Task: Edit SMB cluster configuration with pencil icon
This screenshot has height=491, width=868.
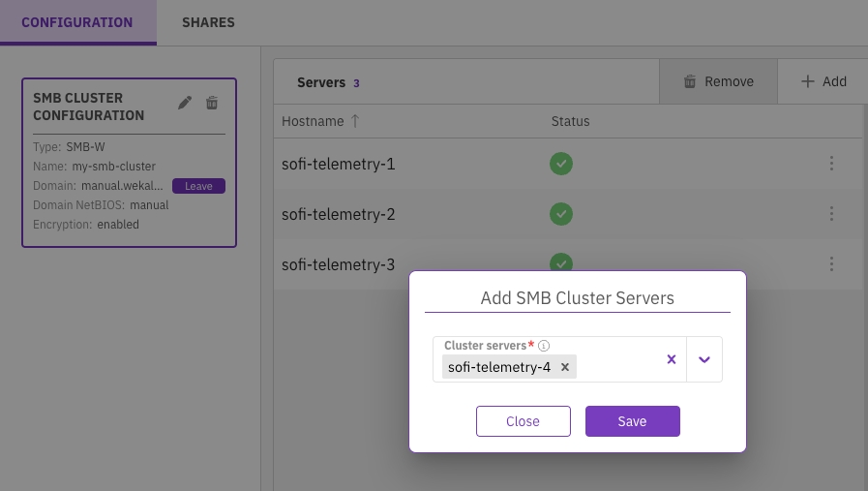Action: point(185,103)
